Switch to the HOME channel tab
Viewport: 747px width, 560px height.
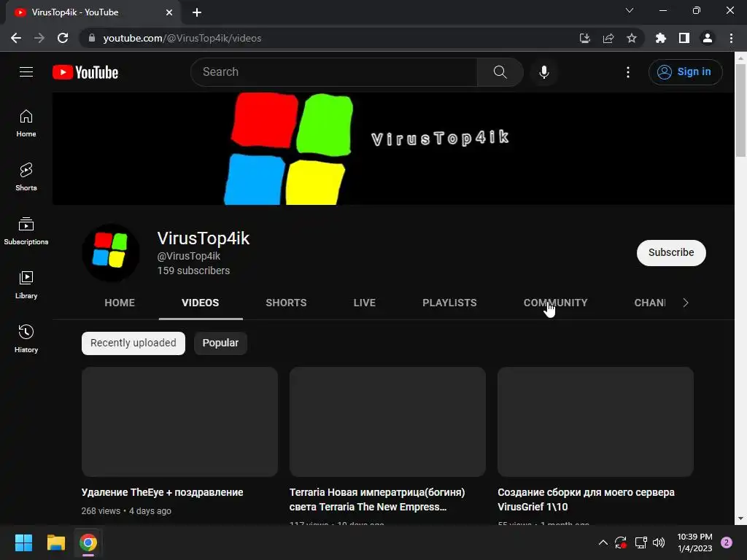pos(120,303)
